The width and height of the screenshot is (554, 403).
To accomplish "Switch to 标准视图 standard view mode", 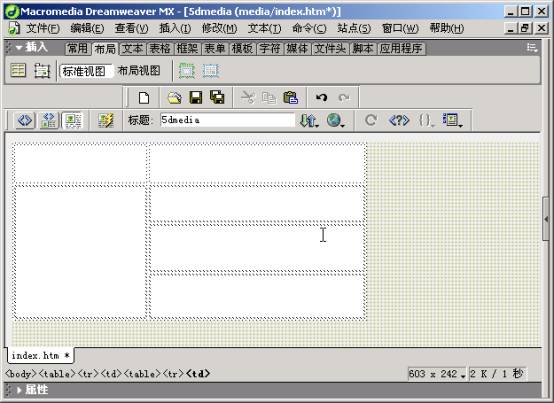I will pos(84,71).
